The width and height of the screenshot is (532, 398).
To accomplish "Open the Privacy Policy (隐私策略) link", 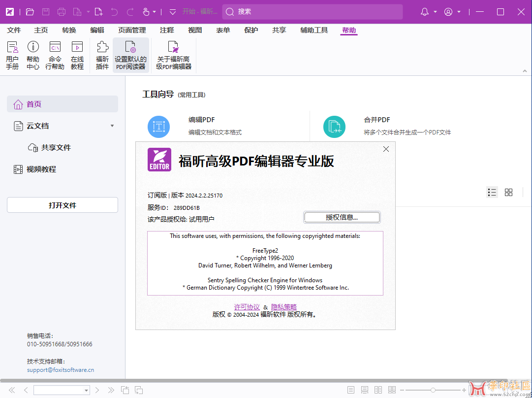I will pyautogui.click(x=284, y=307).
